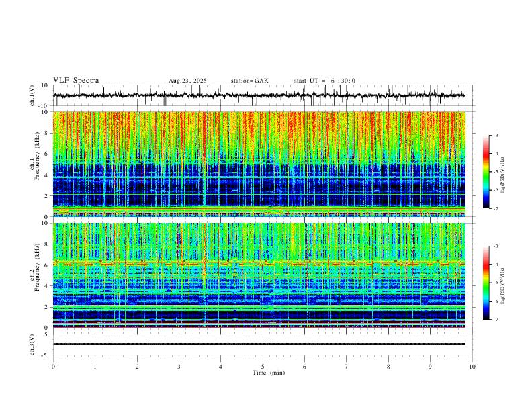Click the 'Time (min)' axis label

[269, 373]
